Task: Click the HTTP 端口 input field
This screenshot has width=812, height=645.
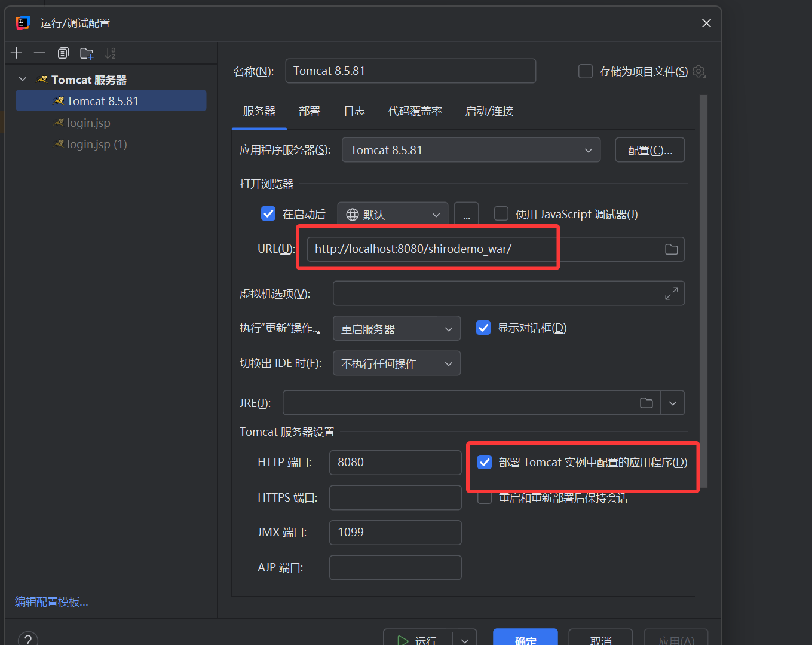Action: (394, 463)
